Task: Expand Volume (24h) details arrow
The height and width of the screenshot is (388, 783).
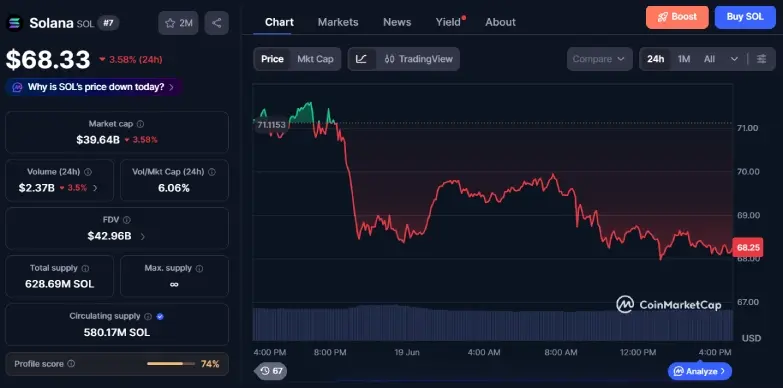Action: [x=95, y=188]
